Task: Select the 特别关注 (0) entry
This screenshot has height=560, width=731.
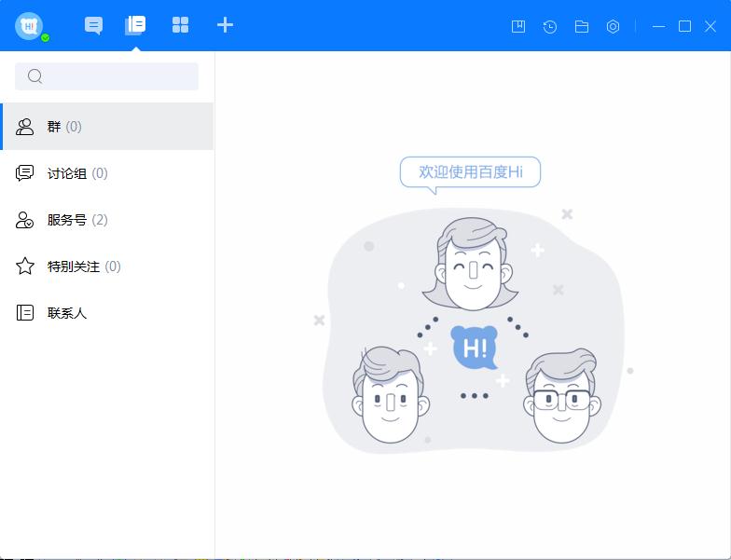Action: click(x=106, y=266)
